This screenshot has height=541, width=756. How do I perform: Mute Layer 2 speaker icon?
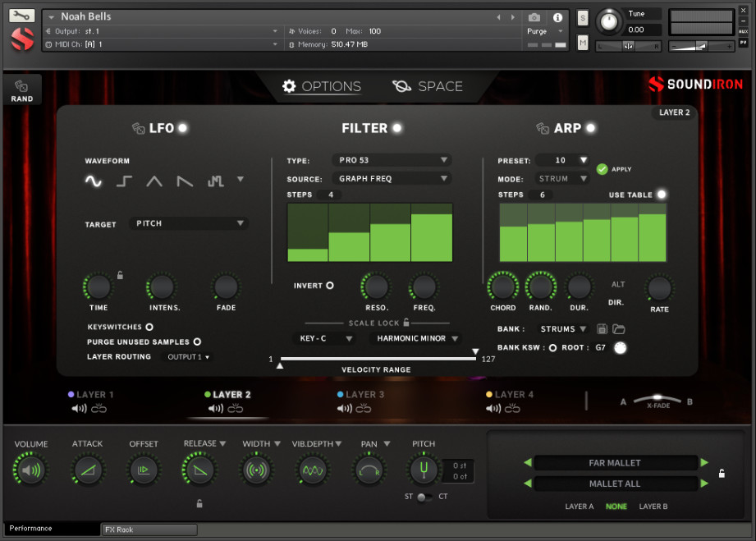click(216, 409)
